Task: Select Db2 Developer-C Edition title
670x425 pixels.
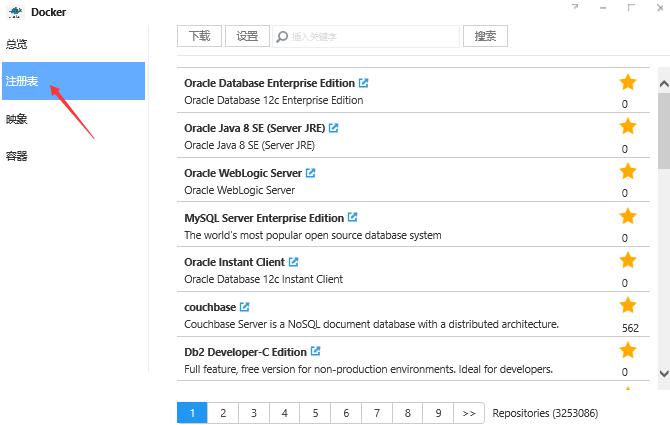Action: pyautogui.click(x=245, y=352)
